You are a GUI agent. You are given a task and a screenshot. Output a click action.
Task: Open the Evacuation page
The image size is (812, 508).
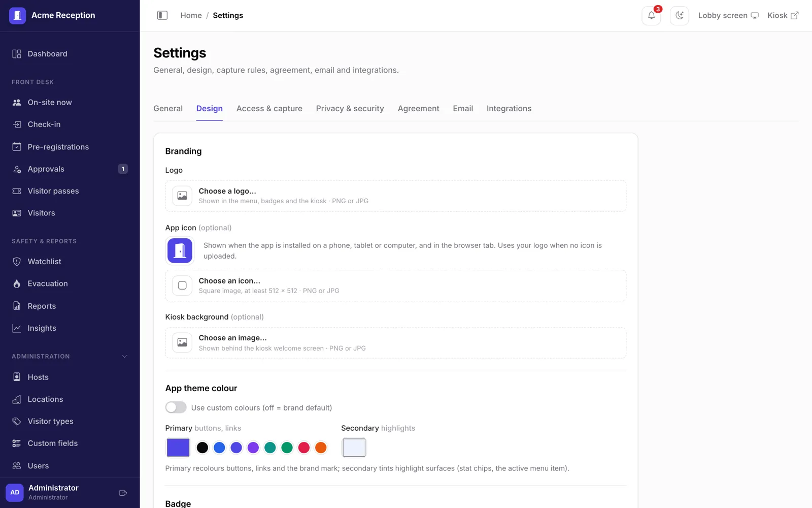(x=70, y=283)
